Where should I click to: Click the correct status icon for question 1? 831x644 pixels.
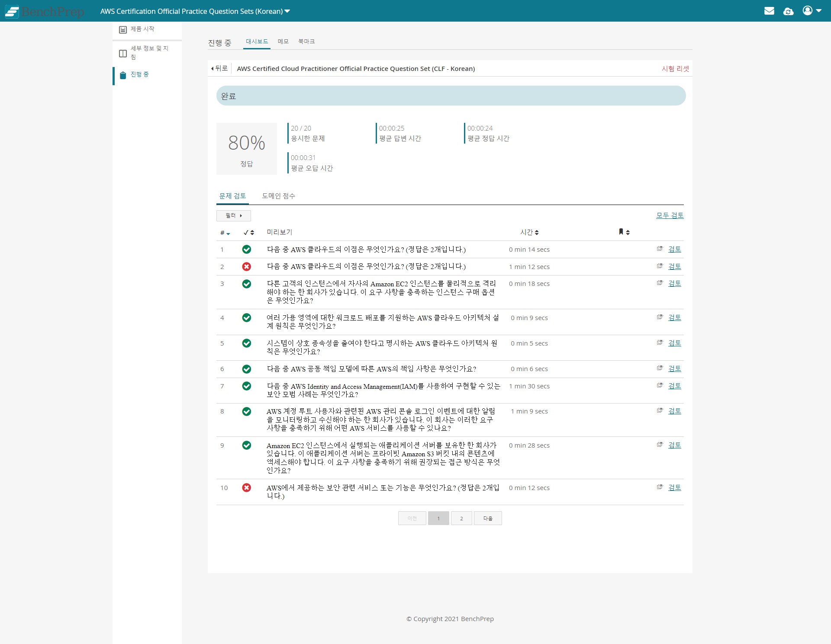pos(247,249)
